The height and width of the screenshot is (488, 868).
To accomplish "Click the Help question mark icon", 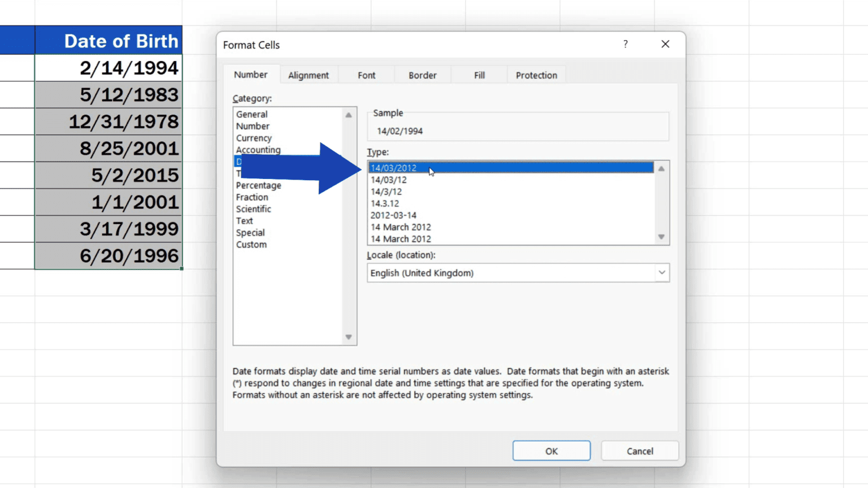I will point(625,45).
